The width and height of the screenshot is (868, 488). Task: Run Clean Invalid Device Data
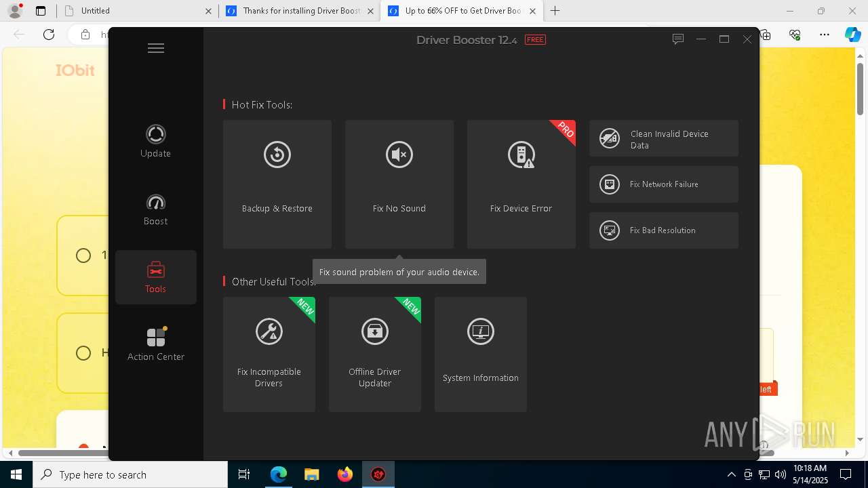[664, 139]
